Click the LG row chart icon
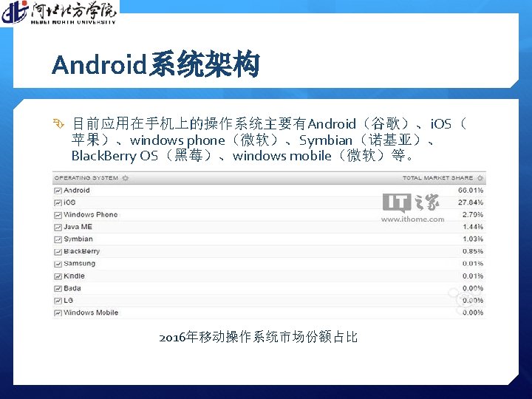 58,301
